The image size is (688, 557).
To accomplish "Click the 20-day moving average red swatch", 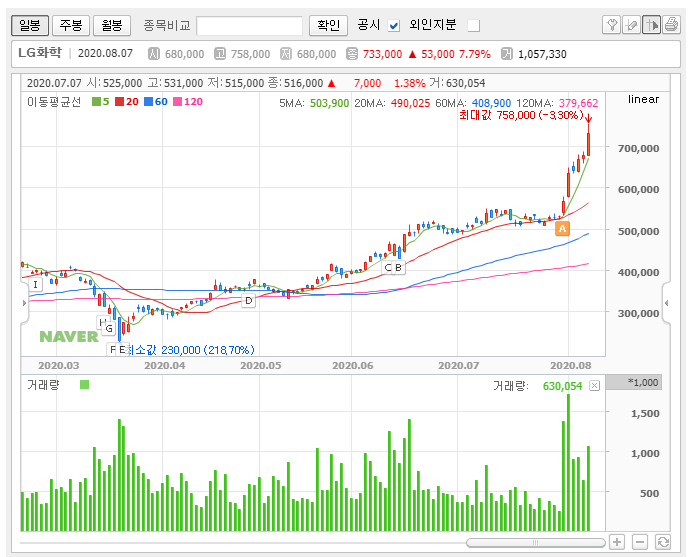I will (119, 102).
